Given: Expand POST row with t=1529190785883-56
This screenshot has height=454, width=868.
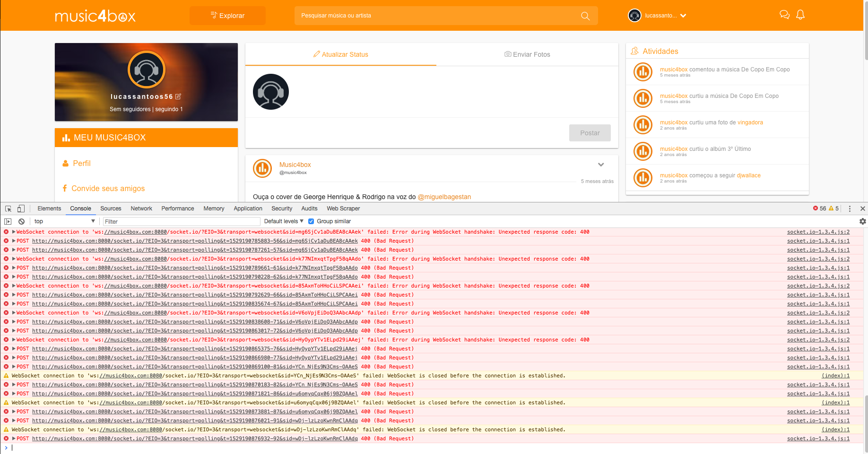Looking at the screenshot, I should (x=14, y=241).
